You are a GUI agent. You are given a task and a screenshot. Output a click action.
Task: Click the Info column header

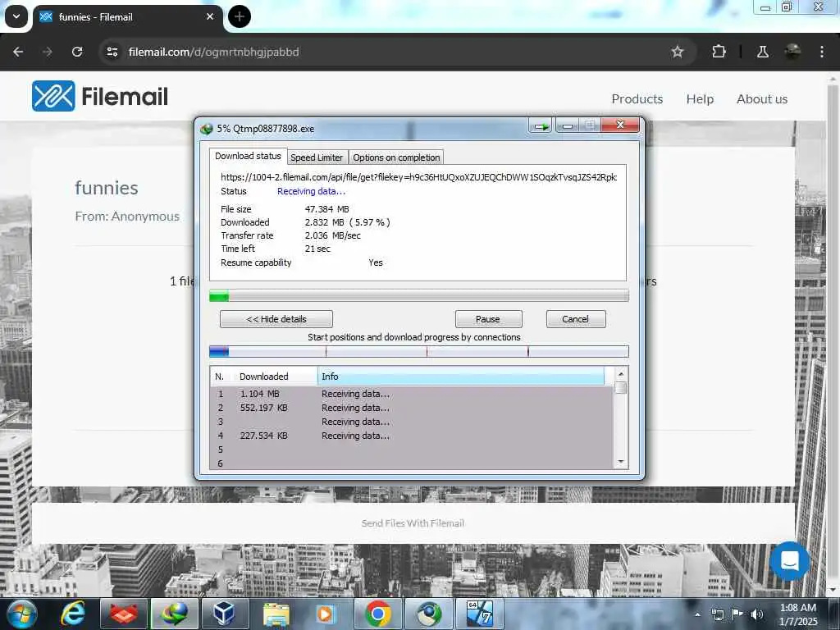click(x=461, y=377)
